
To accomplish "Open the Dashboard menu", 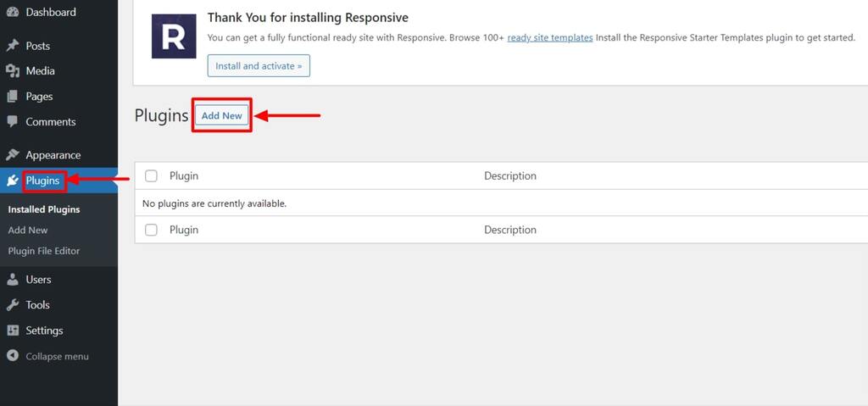I will click(x=51, y=12).
